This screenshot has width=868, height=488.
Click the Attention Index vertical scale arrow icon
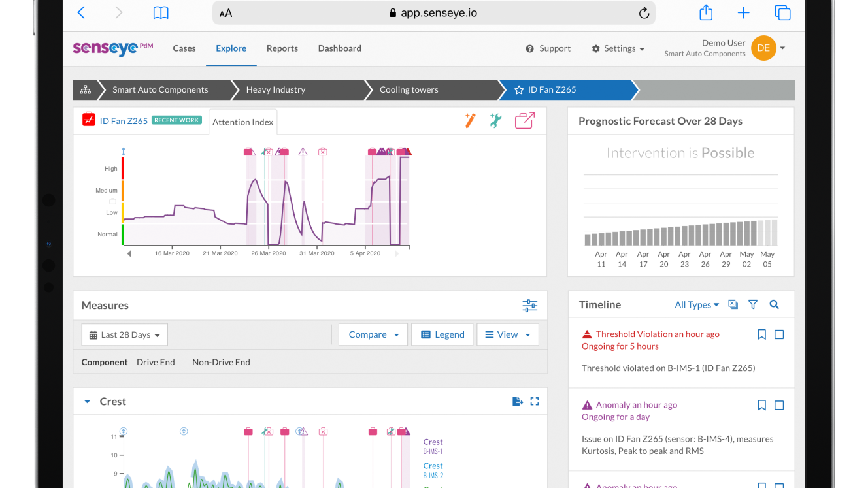point(123,152)
